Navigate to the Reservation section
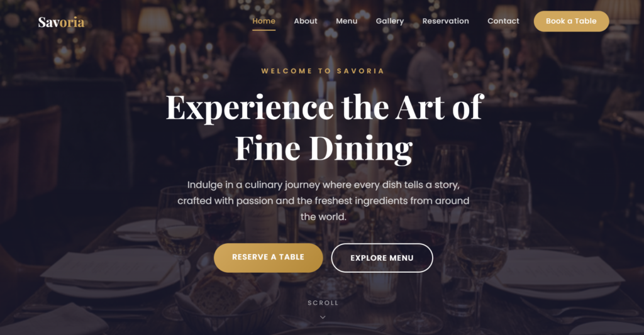This screenshot has height=335, width=644. point(446,21)
